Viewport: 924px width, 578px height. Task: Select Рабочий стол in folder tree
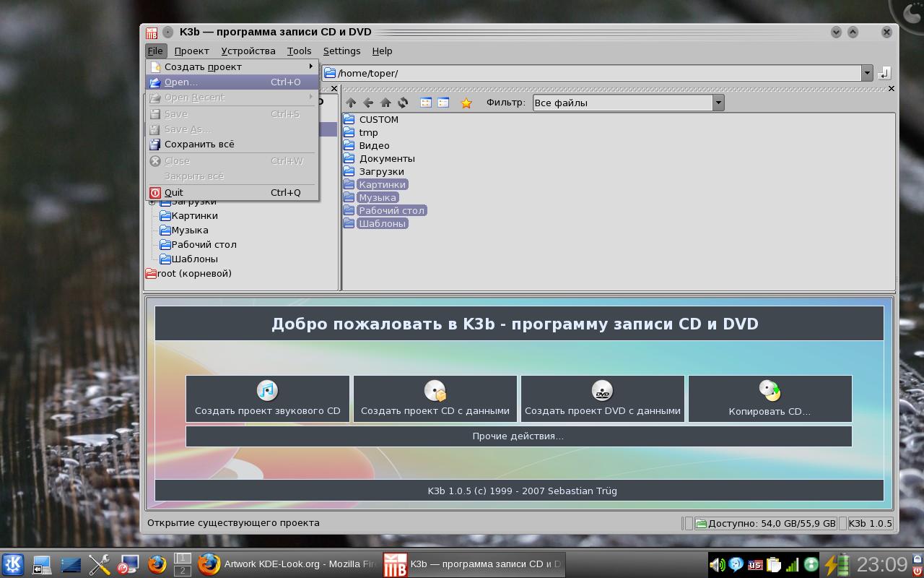[x=199, y=245]
